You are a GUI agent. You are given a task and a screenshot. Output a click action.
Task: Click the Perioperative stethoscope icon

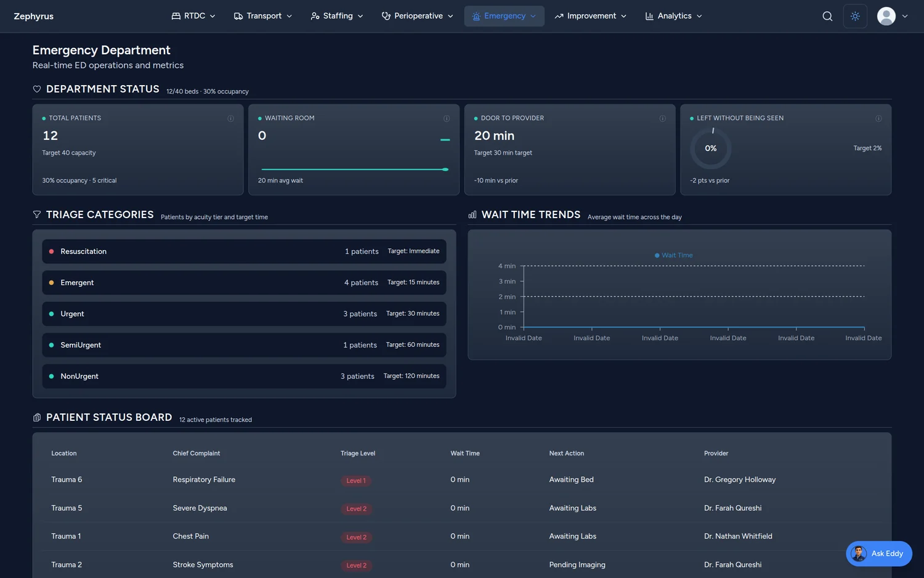[386, 16]
